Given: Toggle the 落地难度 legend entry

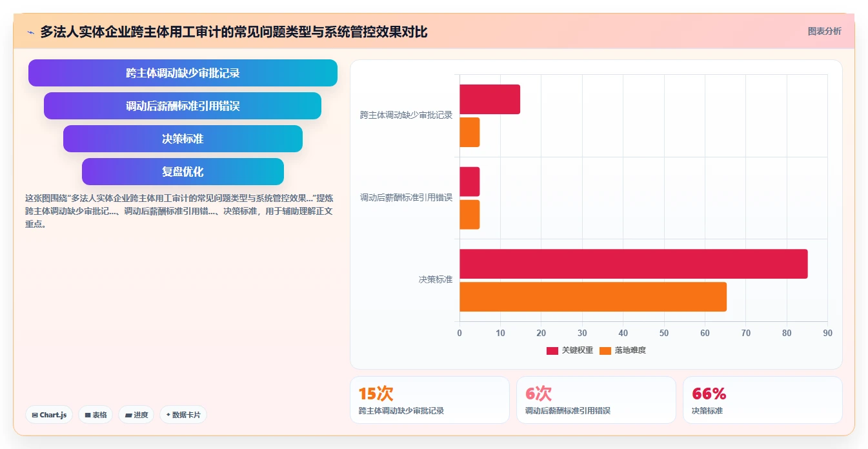Looking at the screenshot, I should tap(622, 350).
